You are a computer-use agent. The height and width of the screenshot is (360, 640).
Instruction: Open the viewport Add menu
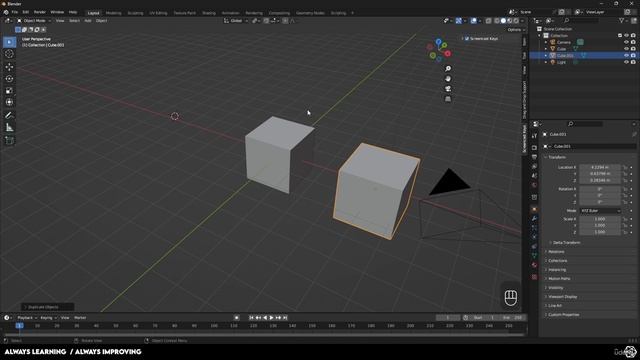coord(88,21)
